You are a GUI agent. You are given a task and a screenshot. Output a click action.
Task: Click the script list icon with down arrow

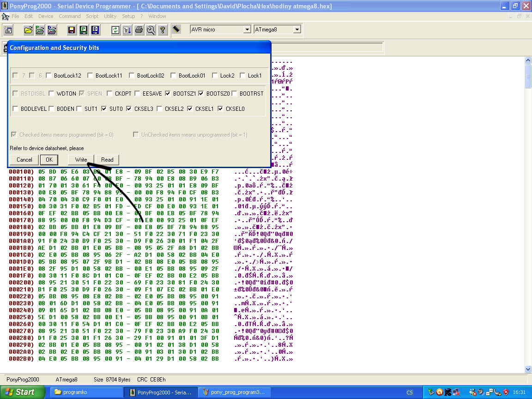[127, 30]
